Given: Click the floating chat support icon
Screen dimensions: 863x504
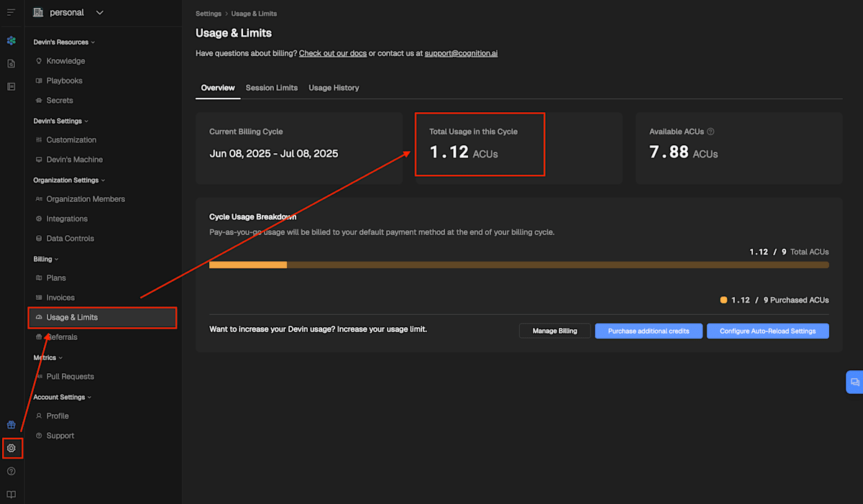Looking at the screenshot, I should pos(854,382).
